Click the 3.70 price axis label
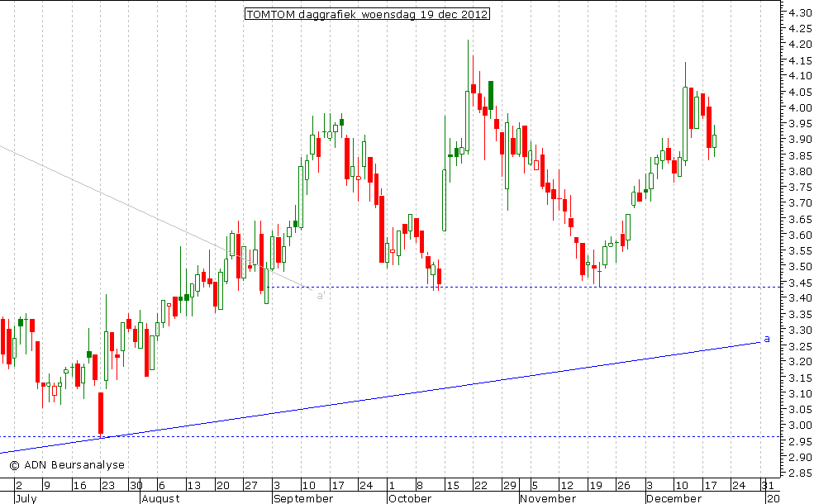 pos(800,203)
